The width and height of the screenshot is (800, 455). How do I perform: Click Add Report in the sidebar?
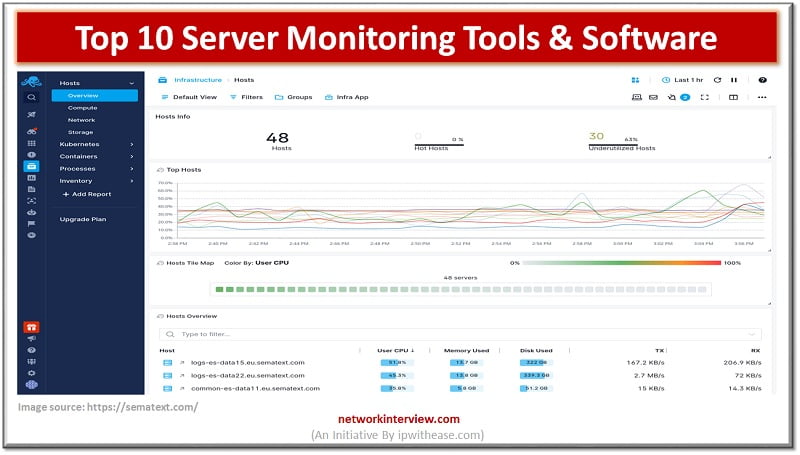coord(87,194)
